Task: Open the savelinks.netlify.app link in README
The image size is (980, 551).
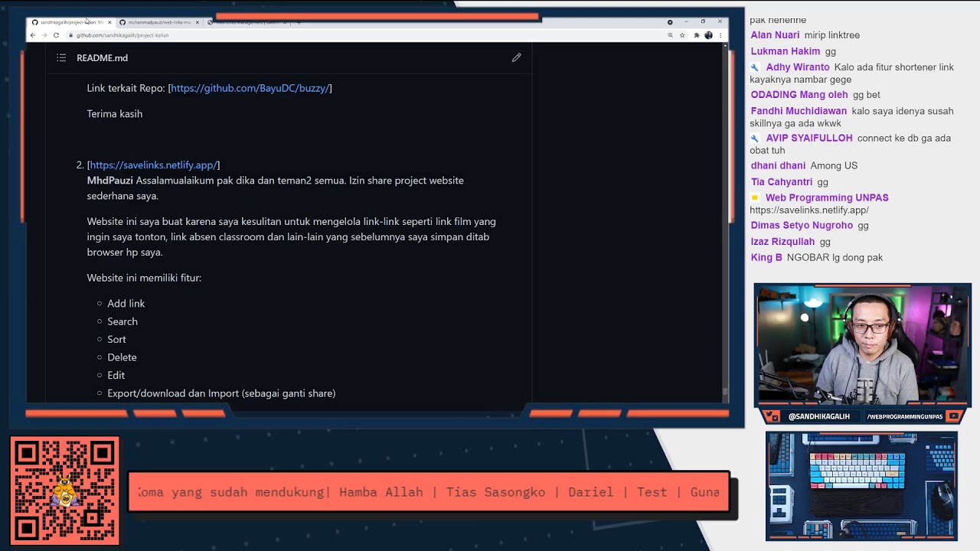Action: click(153, 165)
